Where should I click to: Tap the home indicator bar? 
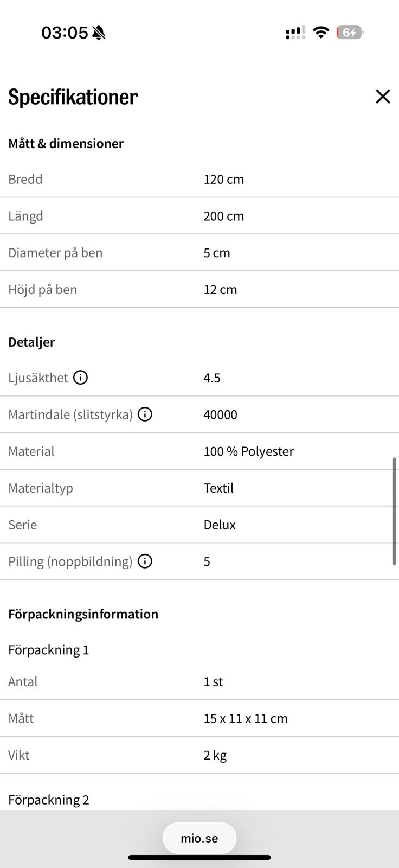[200, 858]
